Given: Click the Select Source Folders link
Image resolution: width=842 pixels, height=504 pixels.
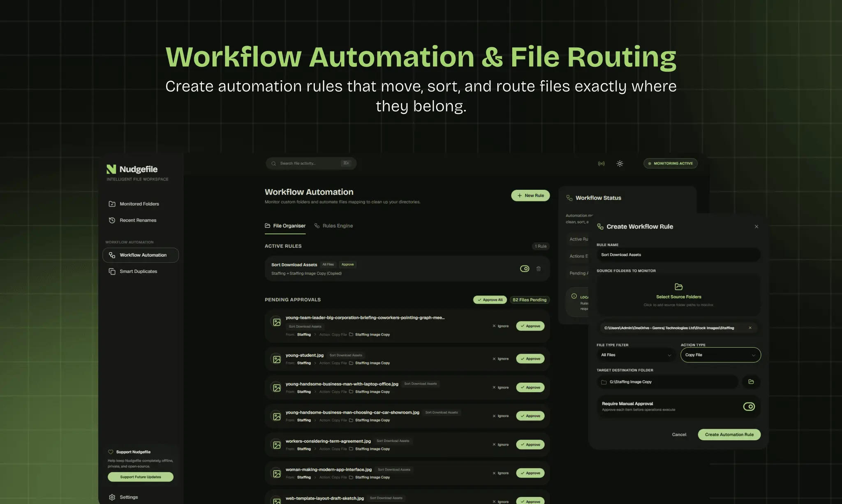Looking at the screenshot, I should (x=679, y=297).
